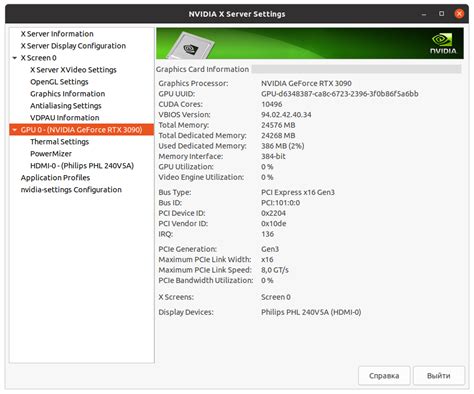Collapse the GPU 0 tree arrow
Screen dimensions: 474x394
coord(15,130)
